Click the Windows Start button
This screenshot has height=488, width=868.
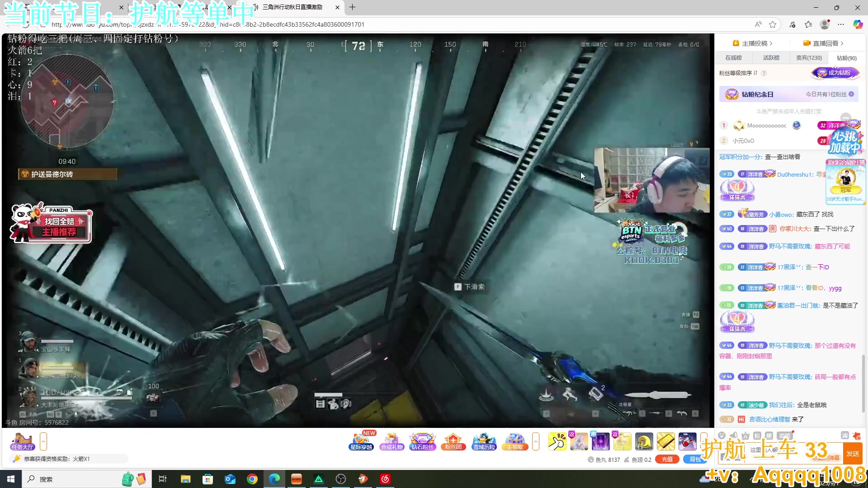click(x=11, y=479)
